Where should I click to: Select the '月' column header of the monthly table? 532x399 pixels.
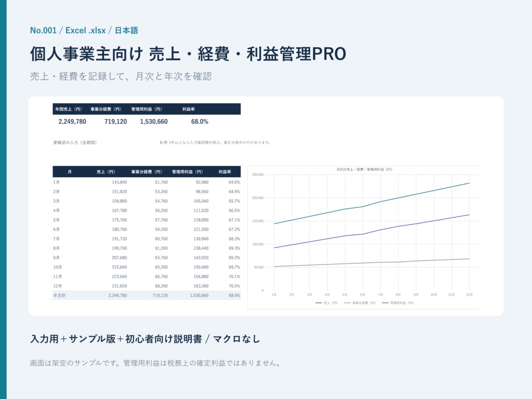click(x=70, y=171)
